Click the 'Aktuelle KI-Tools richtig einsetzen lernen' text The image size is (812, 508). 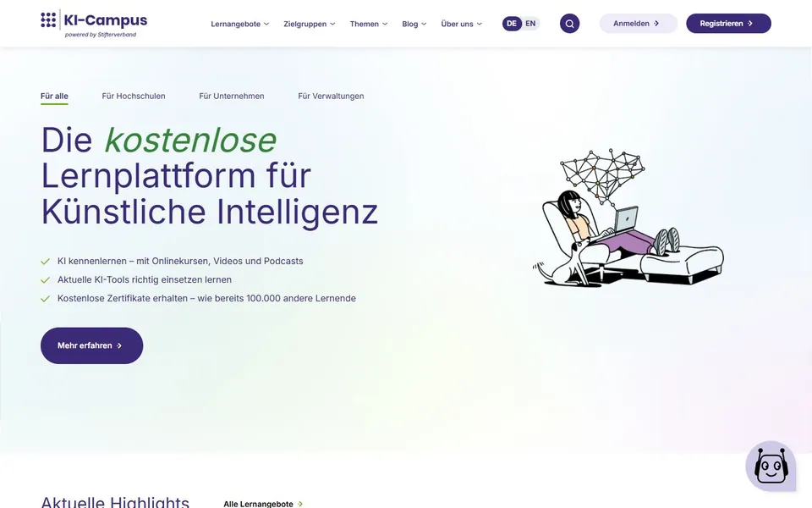click(x=145, y=280)
